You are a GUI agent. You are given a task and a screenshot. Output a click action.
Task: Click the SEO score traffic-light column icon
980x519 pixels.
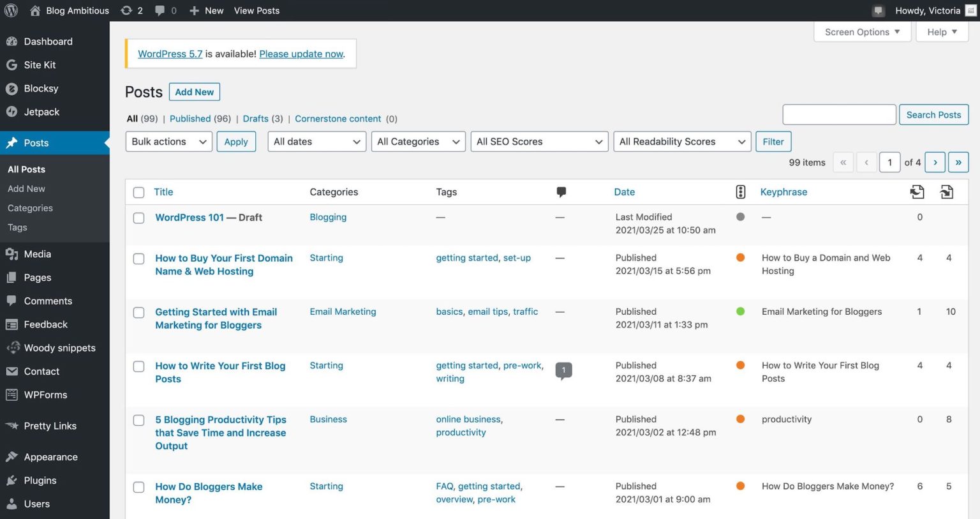740,192
